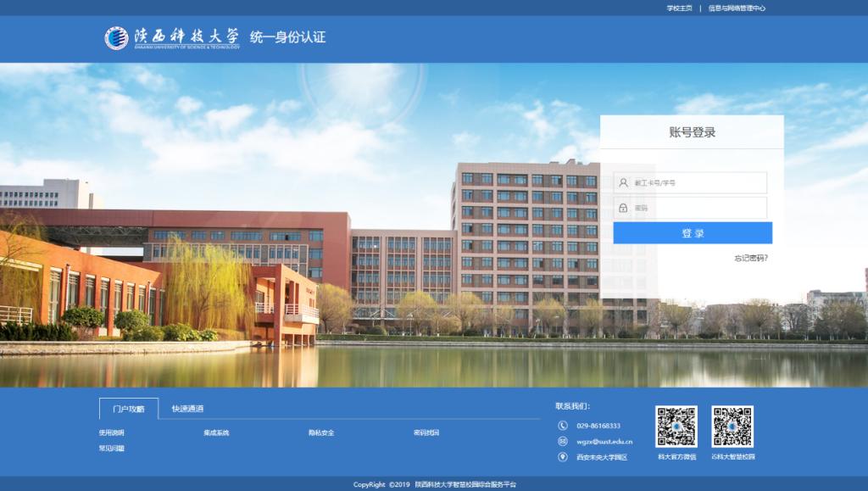
Task: Open the 集成系统 footer link
Action: (x=216, y=433)
